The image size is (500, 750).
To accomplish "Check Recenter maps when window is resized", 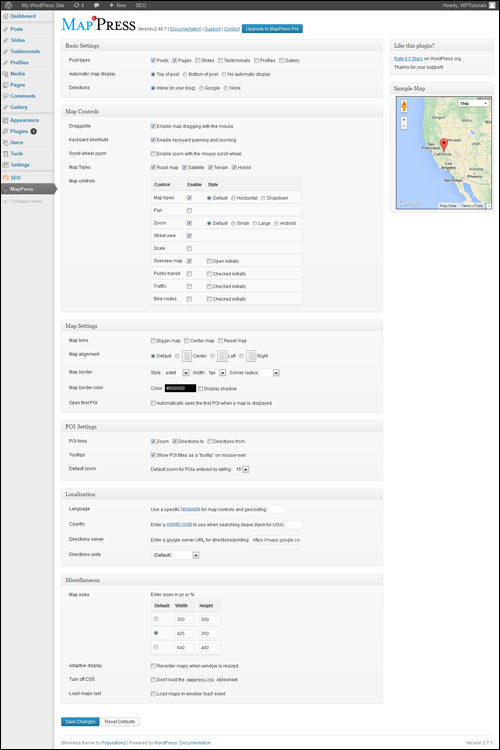I will (153, 666).
